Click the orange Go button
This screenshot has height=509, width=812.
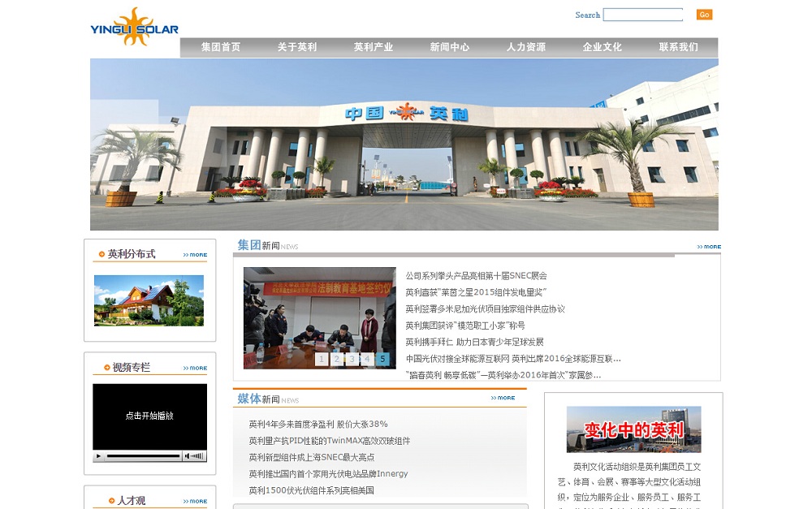click(704, 15)
